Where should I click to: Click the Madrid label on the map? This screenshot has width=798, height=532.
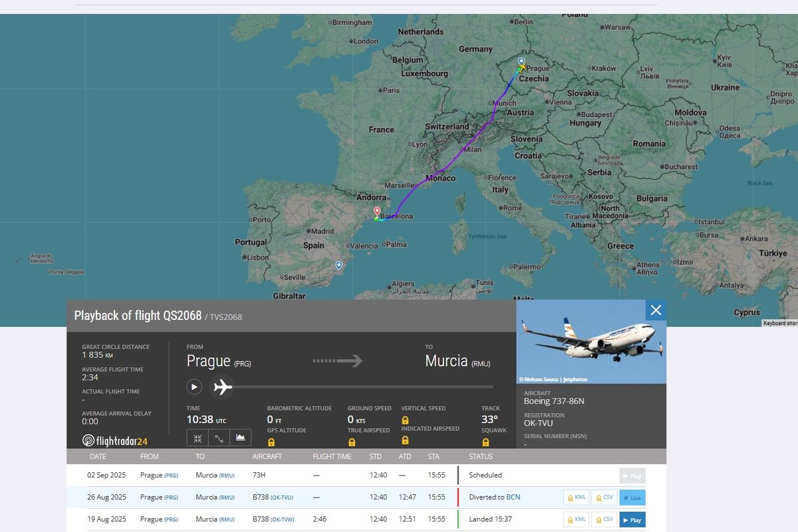click(x=322, y=231)
